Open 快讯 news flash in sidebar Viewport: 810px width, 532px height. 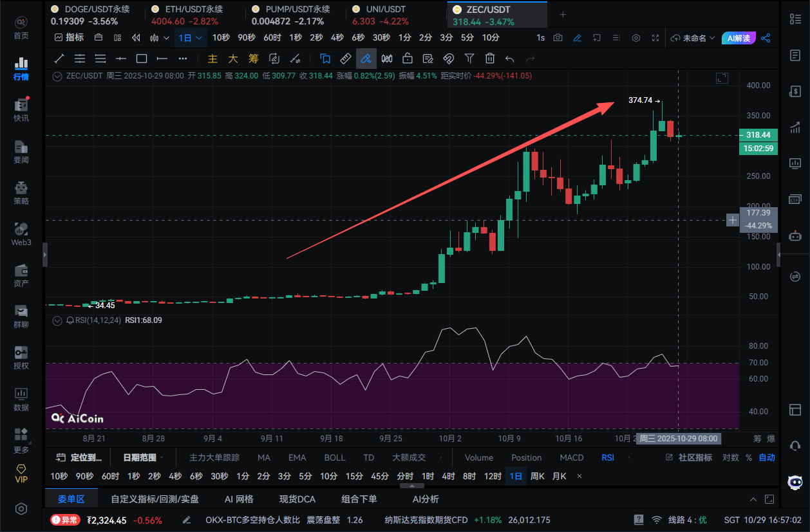[21, 109]
